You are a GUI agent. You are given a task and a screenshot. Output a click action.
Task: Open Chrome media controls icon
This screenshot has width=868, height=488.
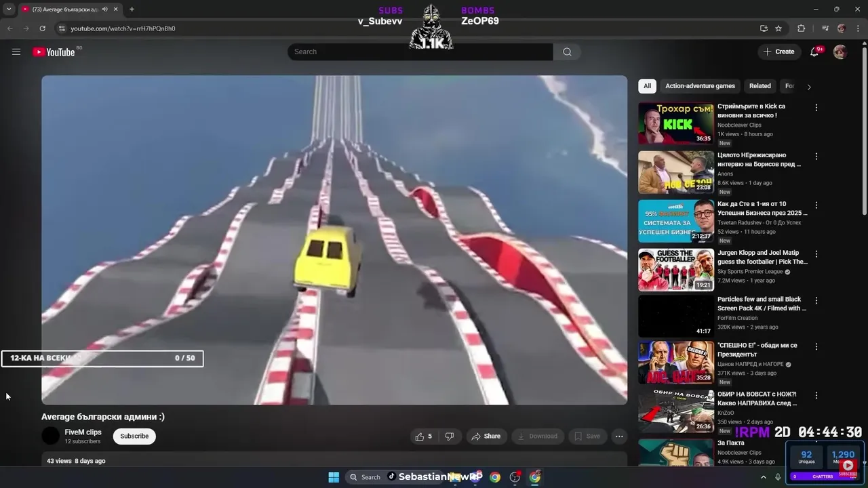click(825, 28)
